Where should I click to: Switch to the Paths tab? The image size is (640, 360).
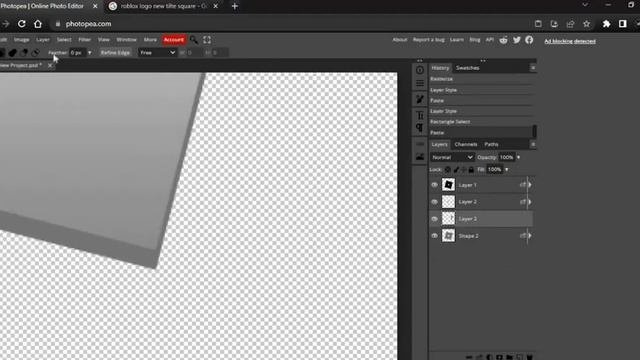(491, 144)
